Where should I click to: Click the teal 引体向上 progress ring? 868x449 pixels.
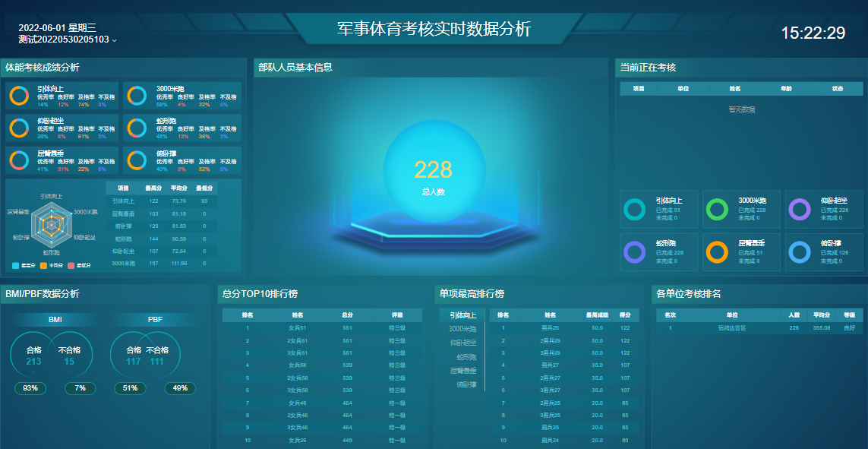(x=634, y=209)
